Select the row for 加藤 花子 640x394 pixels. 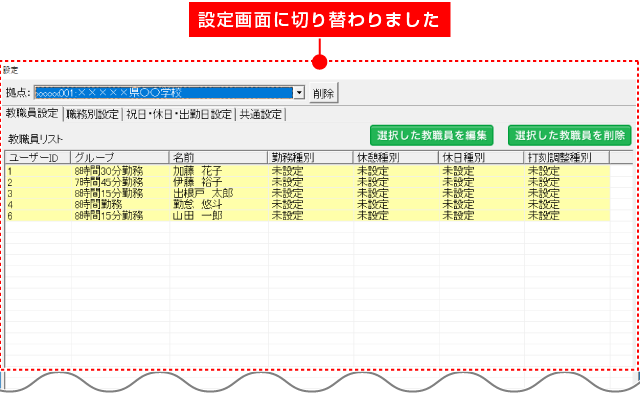[x=308, y=171]
